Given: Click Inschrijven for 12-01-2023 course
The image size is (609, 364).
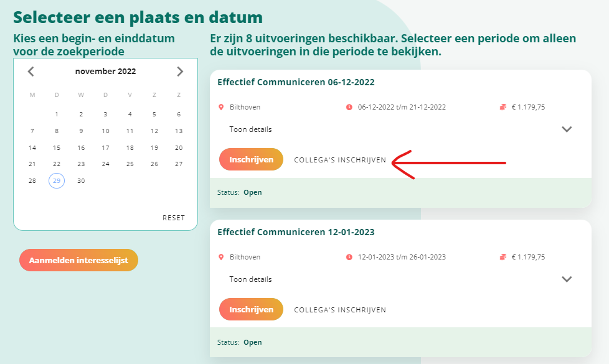Looking at the screenshot, I should 251,309.
